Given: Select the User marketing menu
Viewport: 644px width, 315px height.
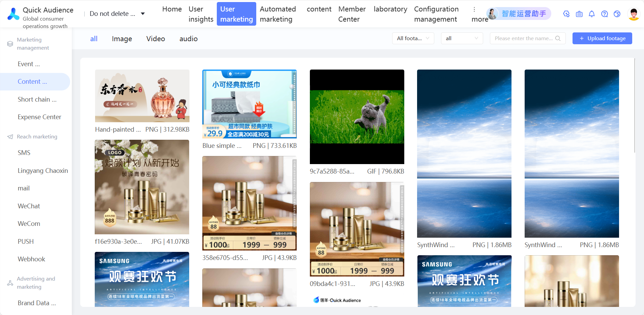Looking at the screenshot, I should pos(236,14).
